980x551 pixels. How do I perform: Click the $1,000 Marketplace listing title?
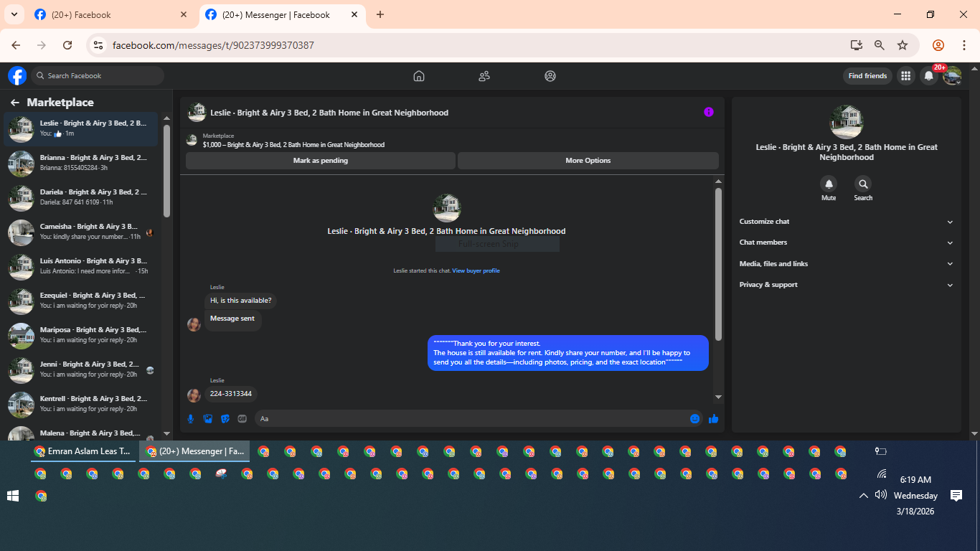click(293, 145)
